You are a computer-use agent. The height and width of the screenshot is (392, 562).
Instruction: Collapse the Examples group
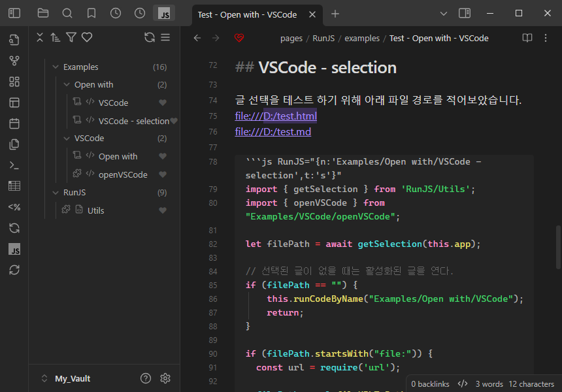56,67
